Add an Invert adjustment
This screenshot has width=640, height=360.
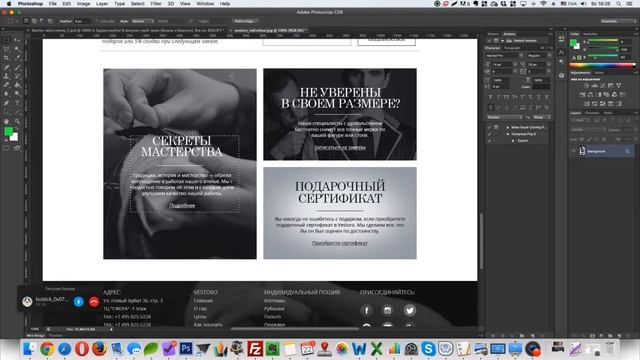point(587,104)
